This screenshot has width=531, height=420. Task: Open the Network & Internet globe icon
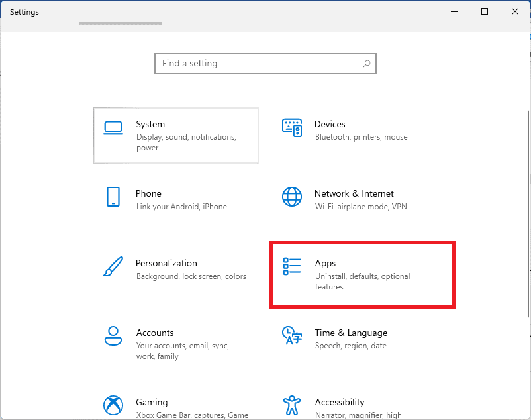tap(292, 197)
